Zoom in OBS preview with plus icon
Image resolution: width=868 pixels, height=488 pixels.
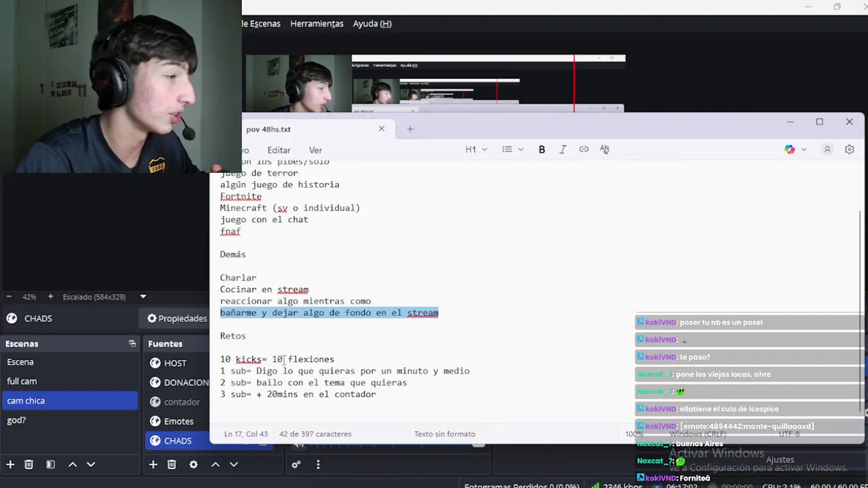(50, 296)
